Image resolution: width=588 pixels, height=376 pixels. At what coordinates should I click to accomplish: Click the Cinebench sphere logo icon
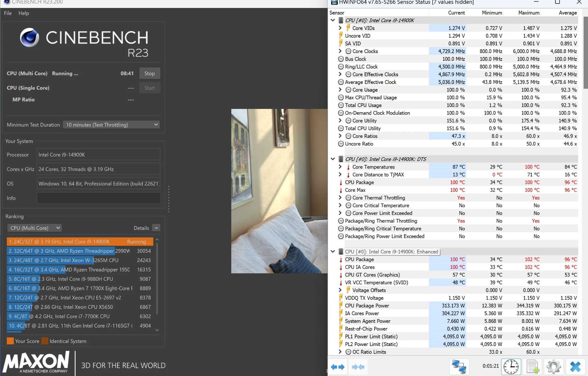[30, 38]
